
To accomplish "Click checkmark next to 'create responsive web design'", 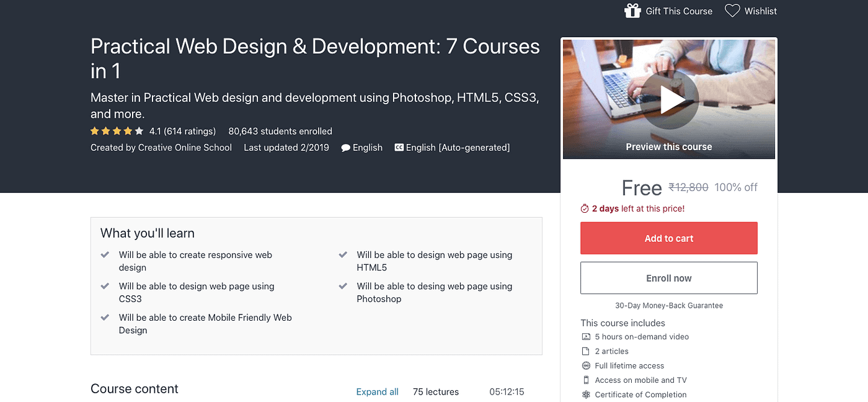I will tap(105, 255).
